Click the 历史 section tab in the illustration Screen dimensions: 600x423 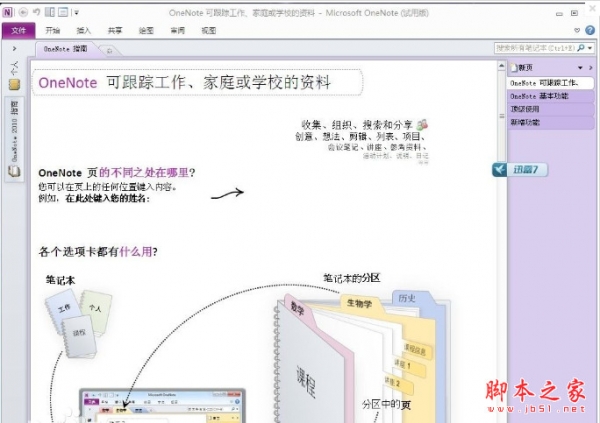click(407, 298)
